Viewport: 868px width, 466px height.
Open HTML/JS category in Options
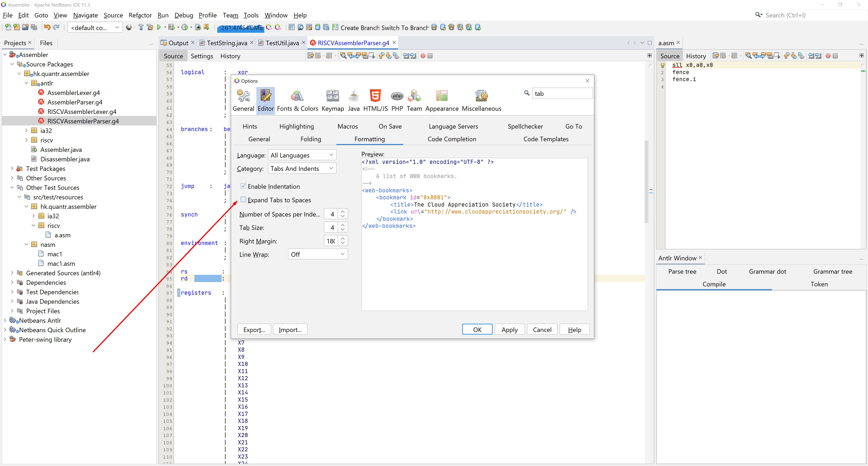(x=375, y=100)
